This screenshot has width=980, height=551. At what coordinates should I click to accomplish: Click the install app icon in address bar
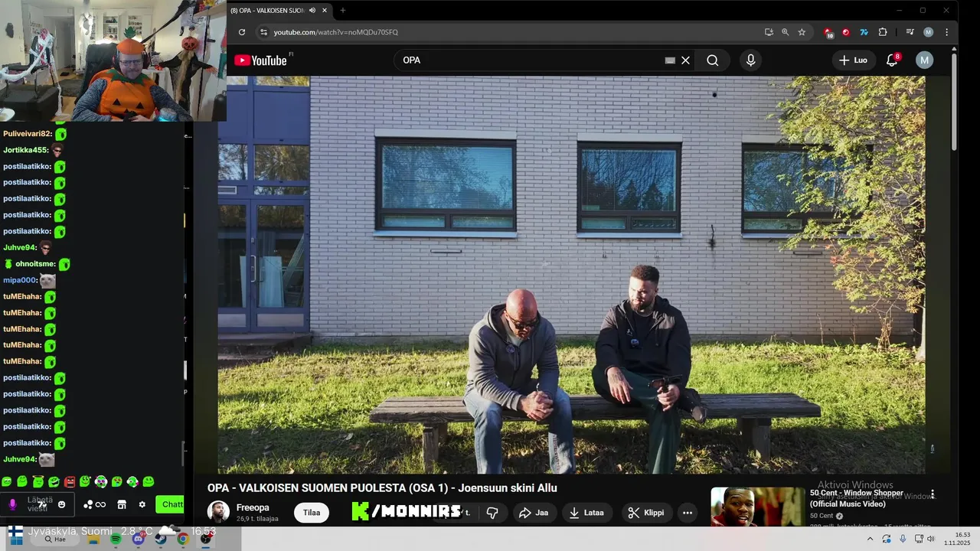(x=769, y=32)
